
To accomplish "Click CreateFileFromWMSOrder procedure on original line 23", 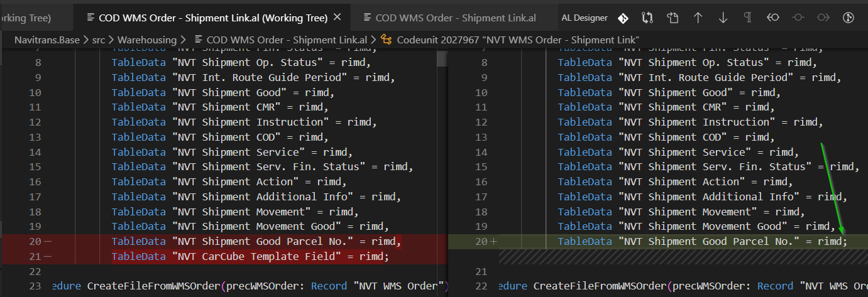I will [x=153, y=286].
